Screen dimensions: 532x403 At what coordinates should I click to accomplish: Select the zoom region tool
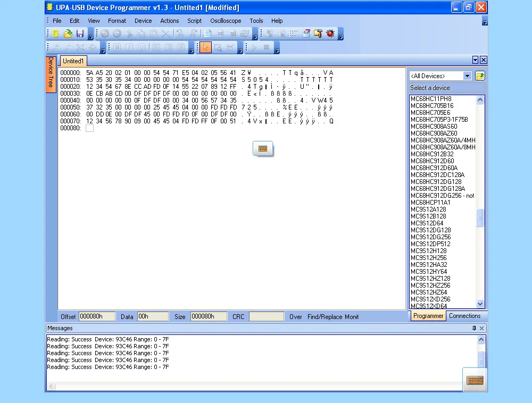(218, 47)
